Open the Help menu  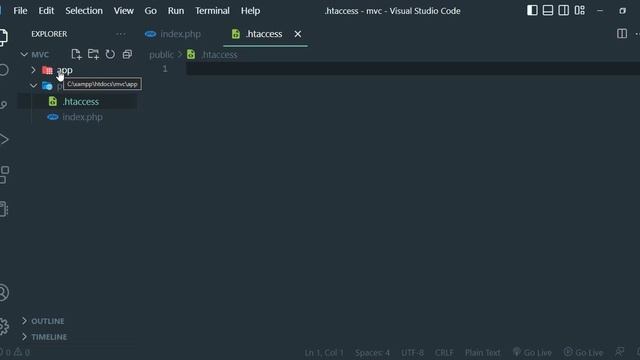pos(250,11)
